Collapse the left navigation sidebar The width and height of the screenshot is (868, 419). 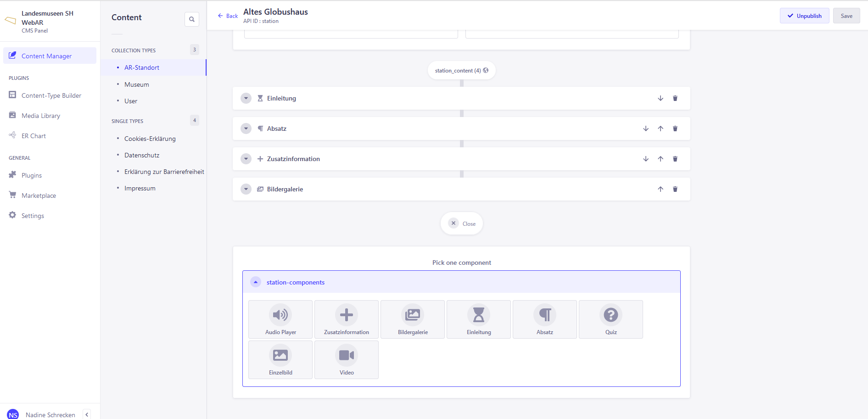coord(87,414)
